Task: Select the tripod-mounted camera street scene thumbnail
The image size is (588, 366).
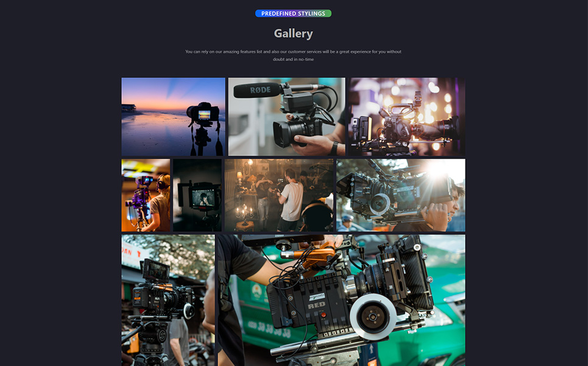Action: 169,299
